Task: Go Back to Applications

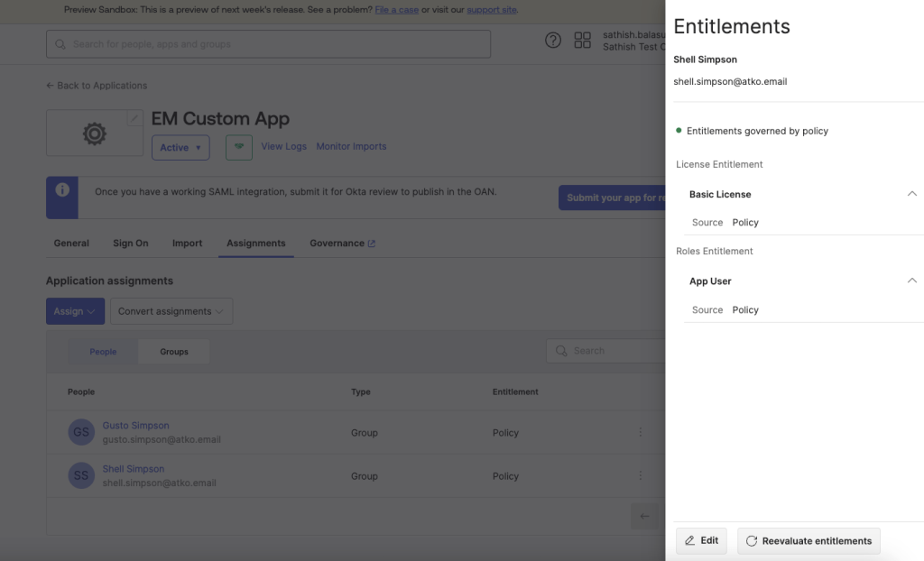Action: (x=97, y=86)
